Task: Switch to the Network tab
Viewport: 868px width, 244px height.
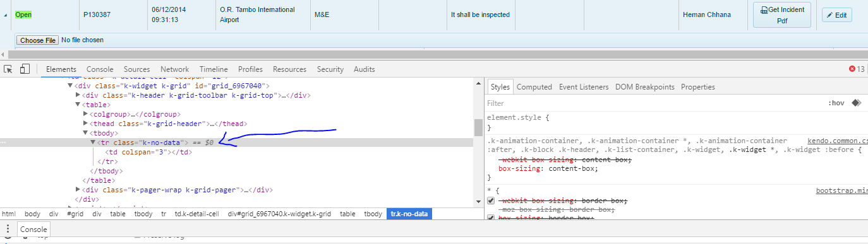Action: [x=174, y=69]
